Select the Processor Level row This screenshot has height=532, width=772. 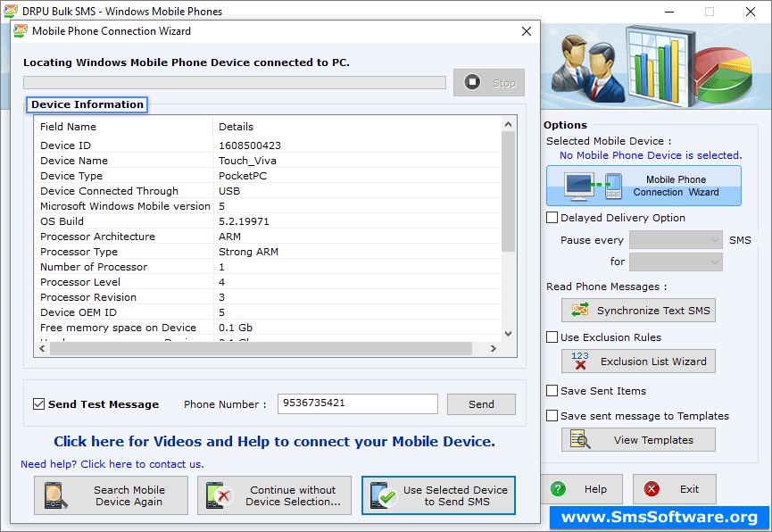(x=269, y=282)
